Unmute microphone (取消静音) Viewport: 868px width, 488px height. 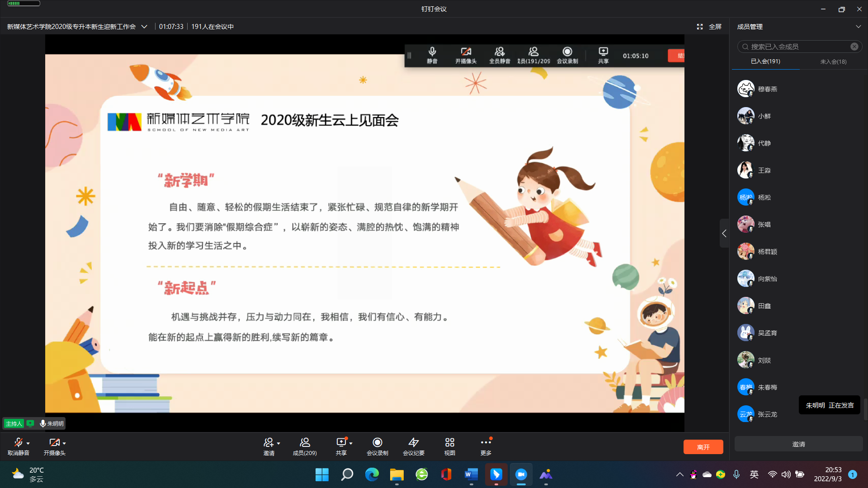tap(18, 442)
